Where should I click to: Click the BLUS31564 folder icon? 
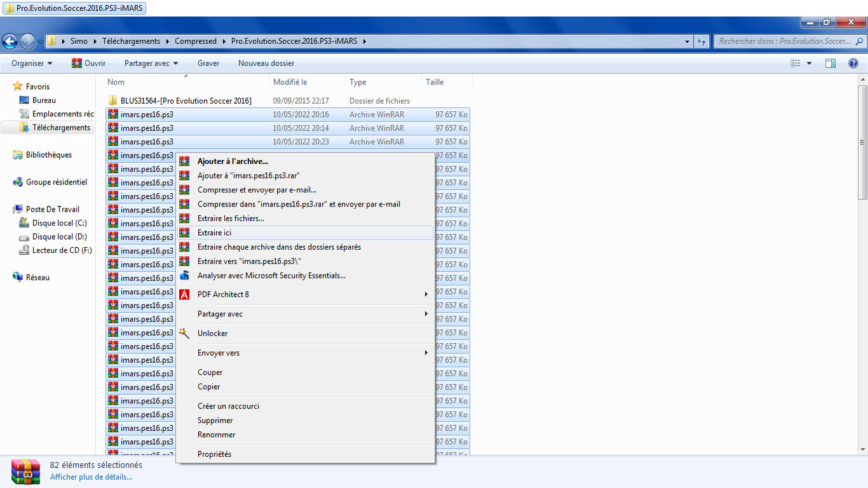(112, 100)
